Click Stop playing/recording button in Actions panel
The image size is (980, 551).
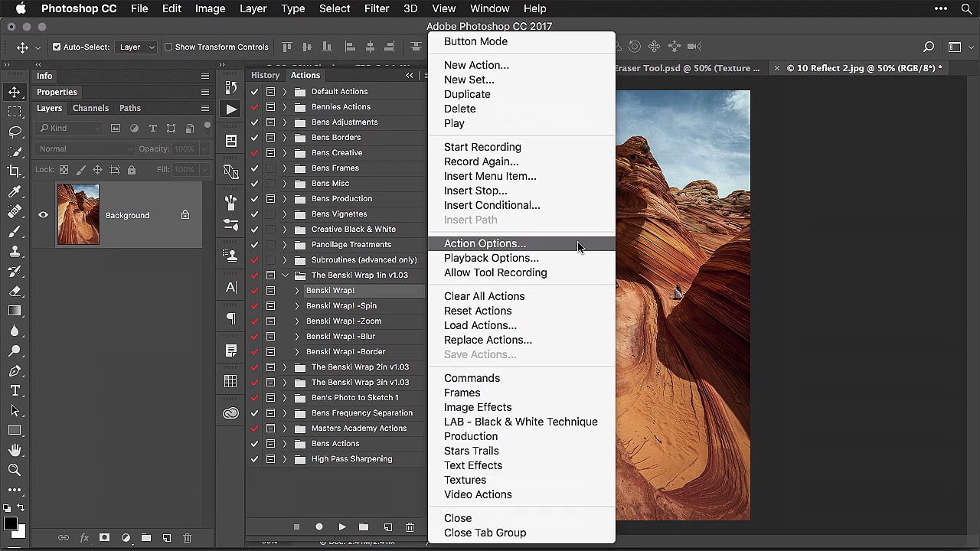(x=296, y=527)
